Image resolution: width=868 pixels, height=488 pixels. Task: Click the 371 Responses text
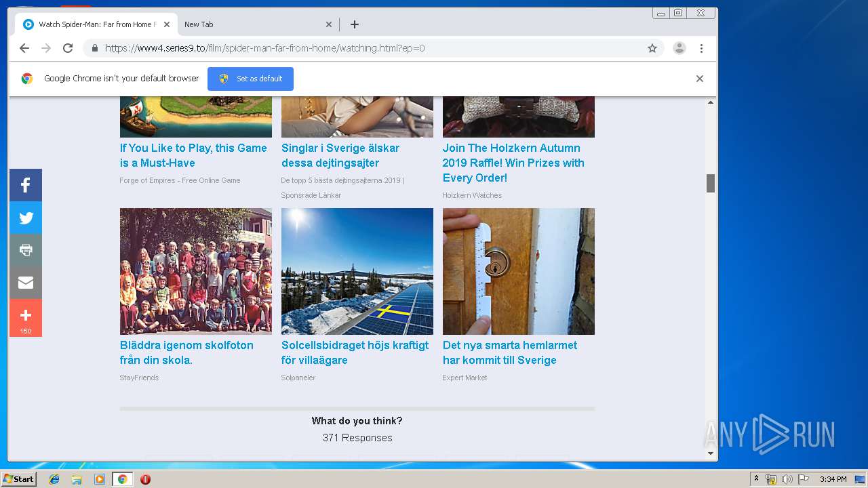click(x=357, y=438)
